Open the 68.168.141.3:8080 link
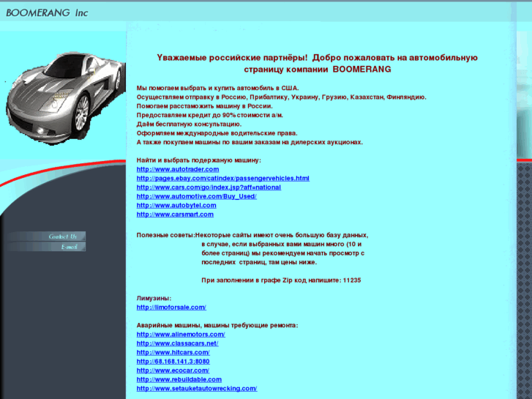 coord(173,362)
